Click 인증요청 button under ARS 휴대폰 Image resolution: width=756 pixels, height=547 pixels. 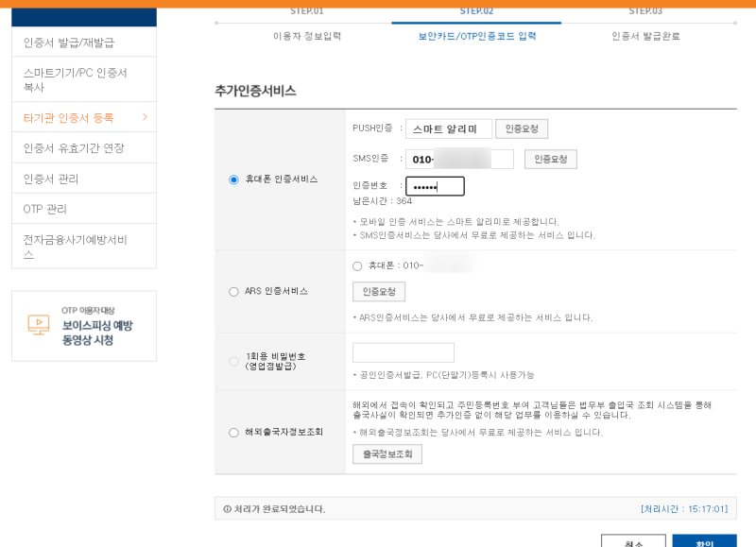(x=379, y=292)
